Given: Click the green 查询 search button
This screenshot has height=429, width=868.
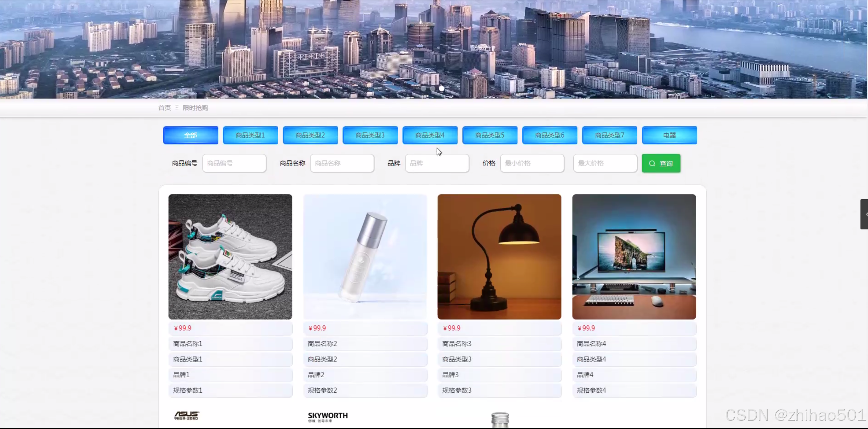Looking at the screenshot, I should [661, 164].
